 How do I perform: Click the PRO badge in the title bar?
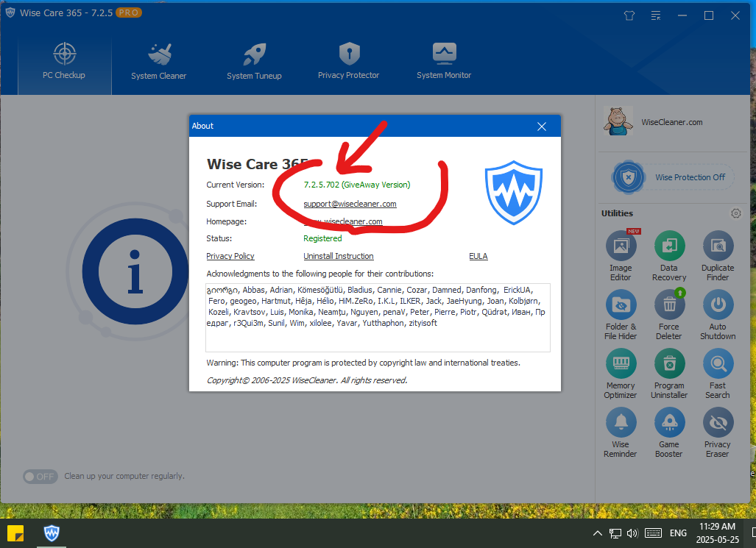point(128,13)
